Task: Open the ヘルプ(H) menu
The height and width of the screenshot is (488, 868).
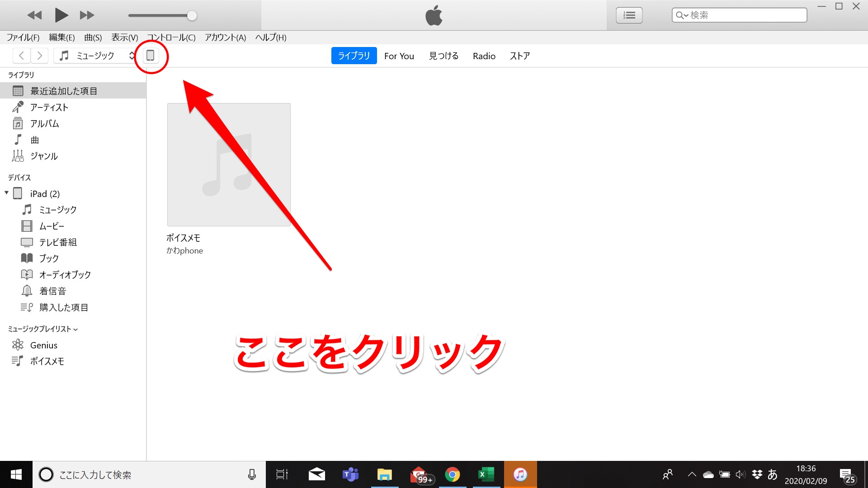Action: (271, 38)
